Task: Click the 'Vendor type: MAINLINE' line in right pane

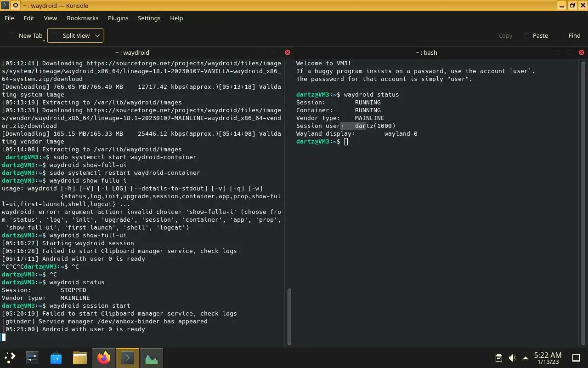Action: 340,118
